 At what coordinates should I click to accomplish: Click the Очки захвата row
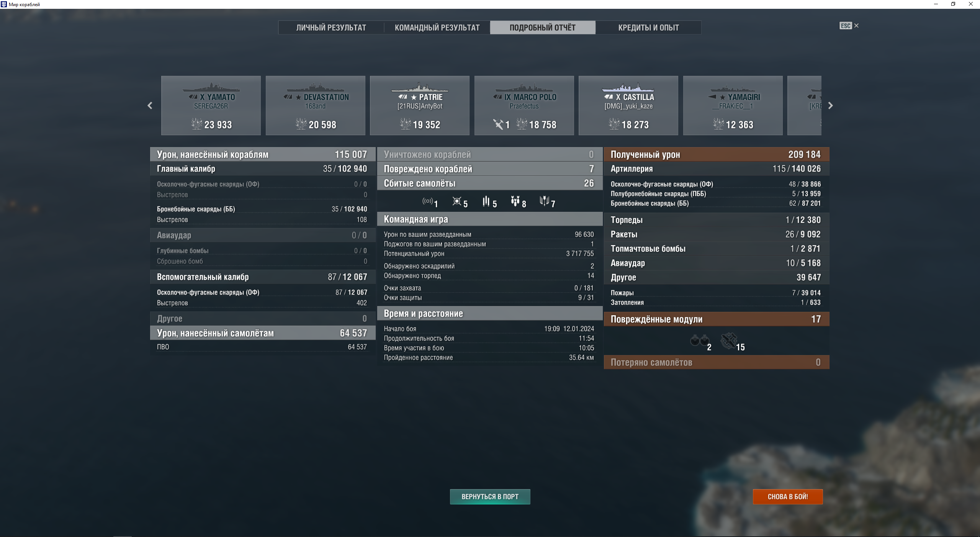(490, 288)
